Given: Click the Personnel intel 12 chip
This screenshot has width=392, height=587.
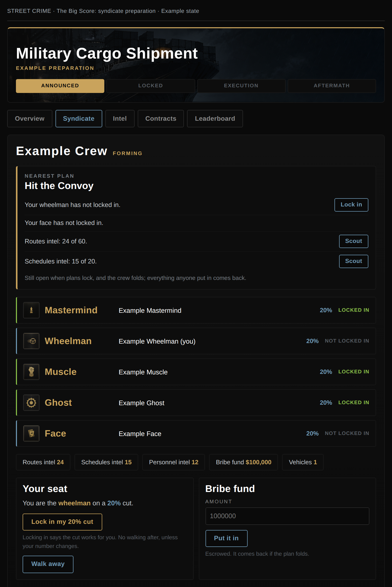Looking at the screenshot, I should point(174,462).
